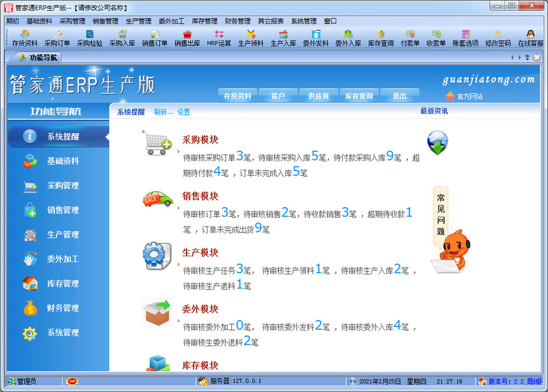Click the 设置 link beside 刷新
Viewport: 548px width, 392px height.
click(x=184, y=112)
